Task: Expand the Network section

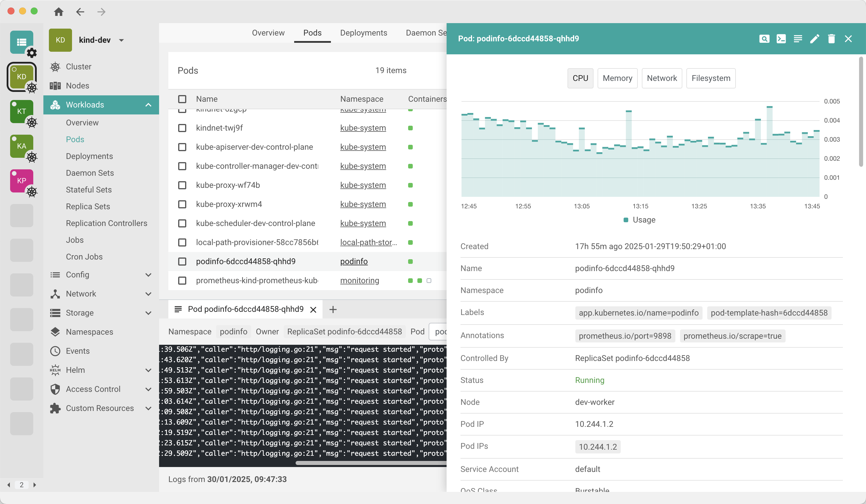Action: click(148, 294)
